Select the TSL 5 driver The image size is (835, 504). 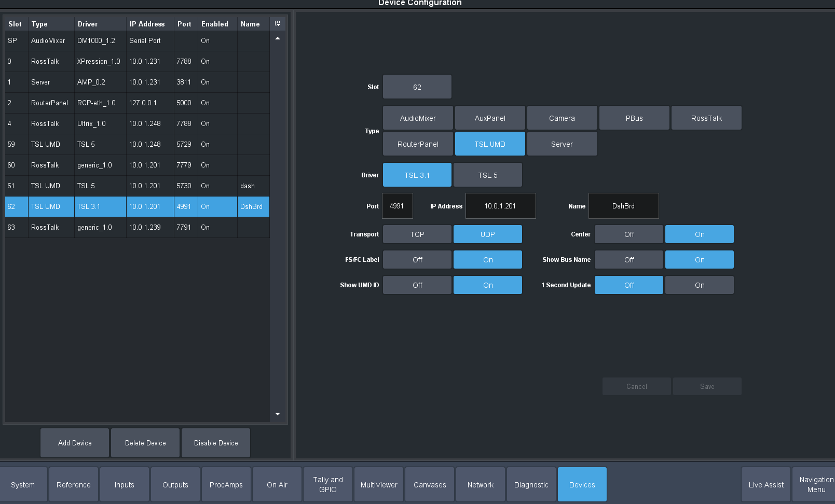tap(487, 175)
